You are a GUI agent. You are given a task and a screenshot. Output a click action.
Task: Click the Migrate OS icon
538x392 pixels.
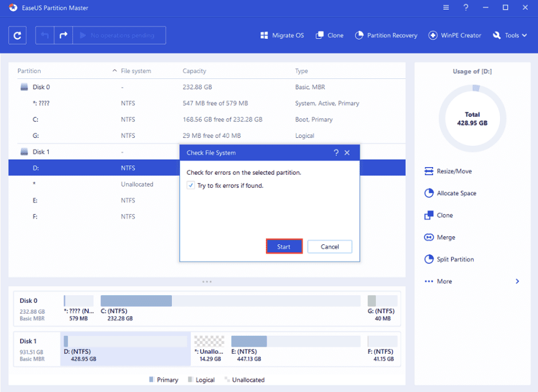[264, 35]
